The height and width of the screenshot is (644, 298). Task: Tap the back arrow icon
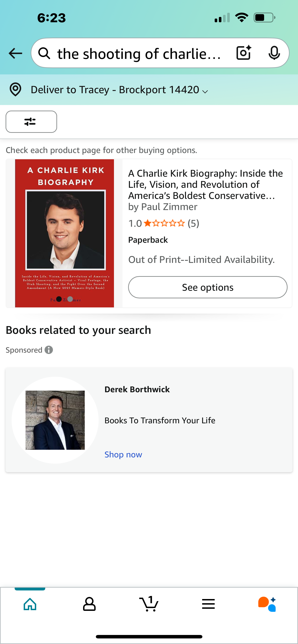(15, 53)
